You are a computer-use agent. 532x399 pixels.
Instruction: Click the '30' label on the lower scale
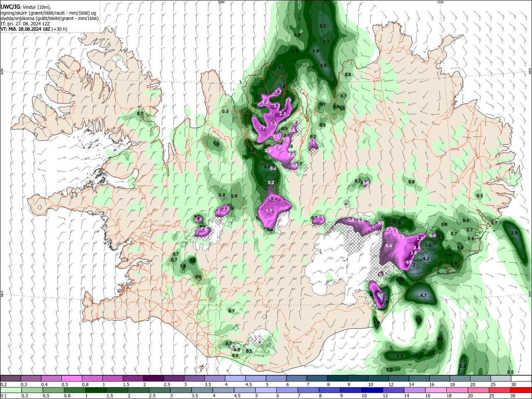(513, 396)
